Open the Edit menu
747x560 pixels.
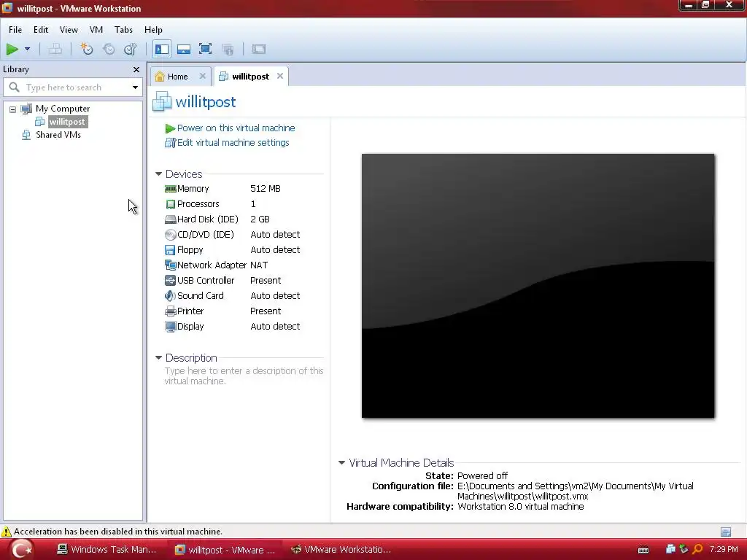[41, 29]
